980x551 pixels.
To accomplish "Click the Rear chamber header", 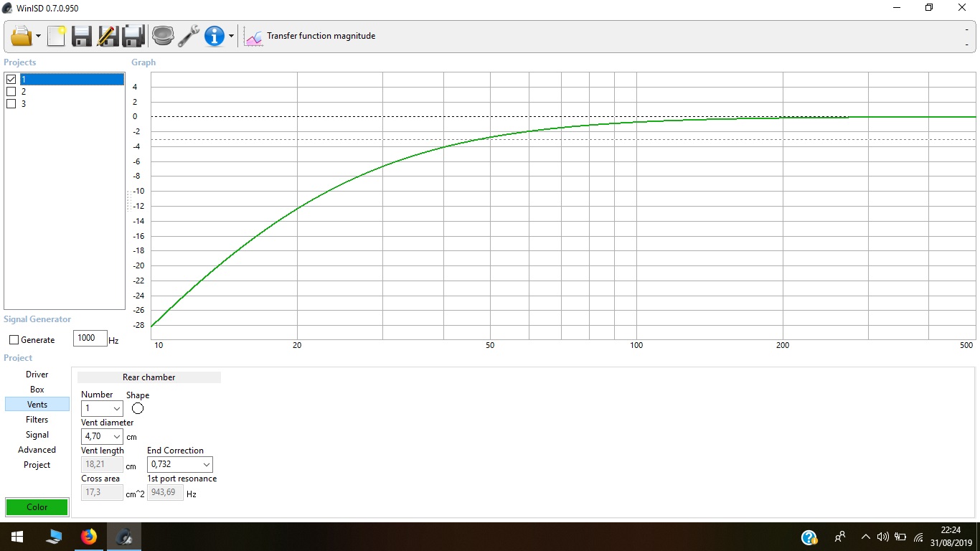I will (149, 377).
